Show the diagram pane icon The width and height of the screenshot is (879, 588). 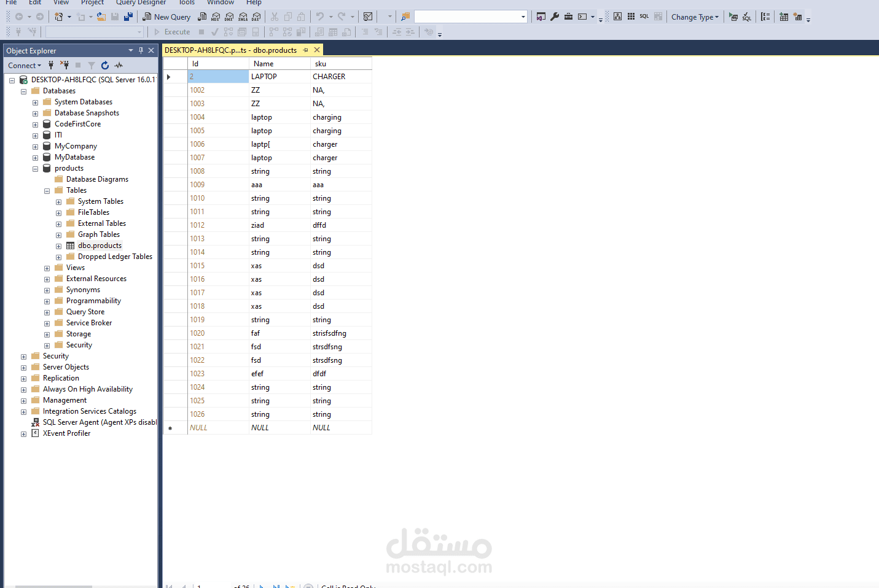[x=617, y=17]
